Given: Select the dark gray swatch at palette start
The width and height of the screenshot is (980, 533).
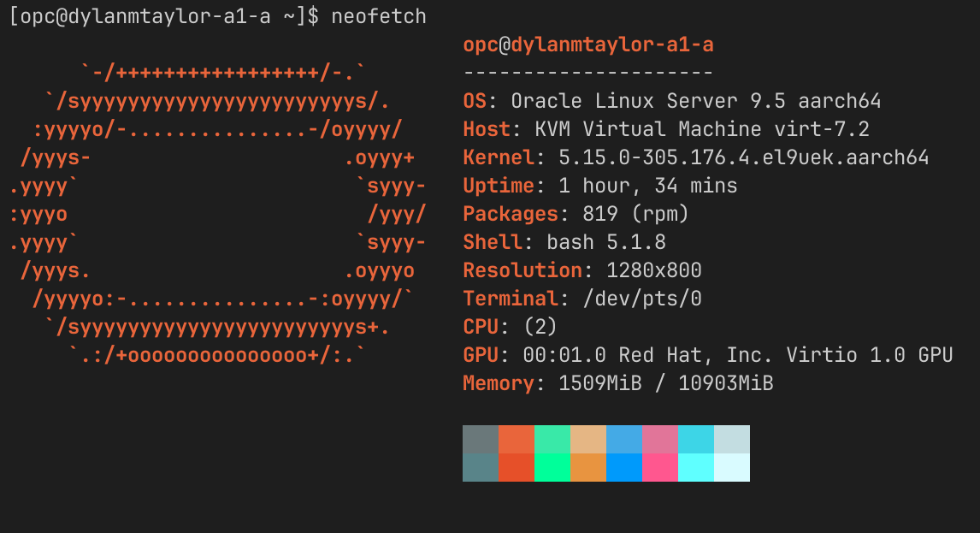Looking at the screenshot, I should [x=481, y=439].
